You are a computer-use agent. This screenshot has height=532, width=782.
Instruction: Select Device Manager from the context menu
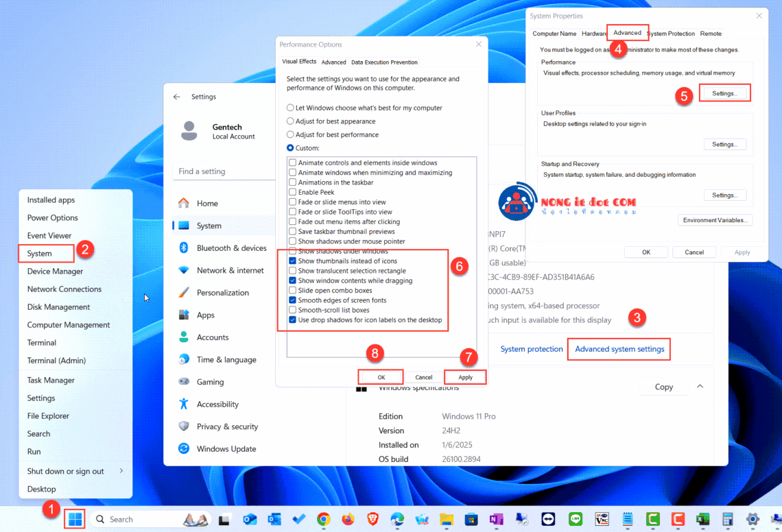(x=54, y=271)
